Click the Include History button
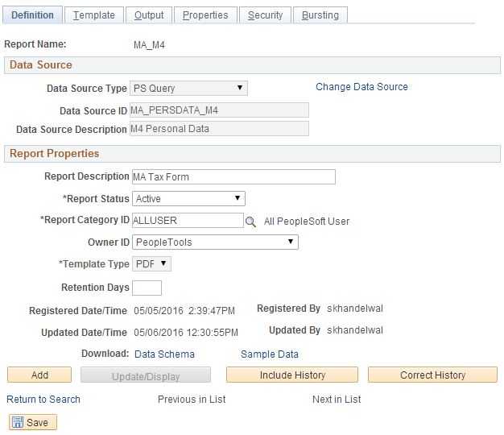This screenshot has height=435, width=504. click(x=292, y=375)
